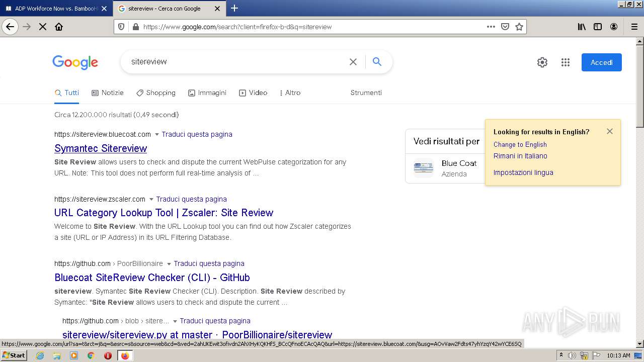Expand dropdown next to sitereview.zscaler.com

[151, 200]
